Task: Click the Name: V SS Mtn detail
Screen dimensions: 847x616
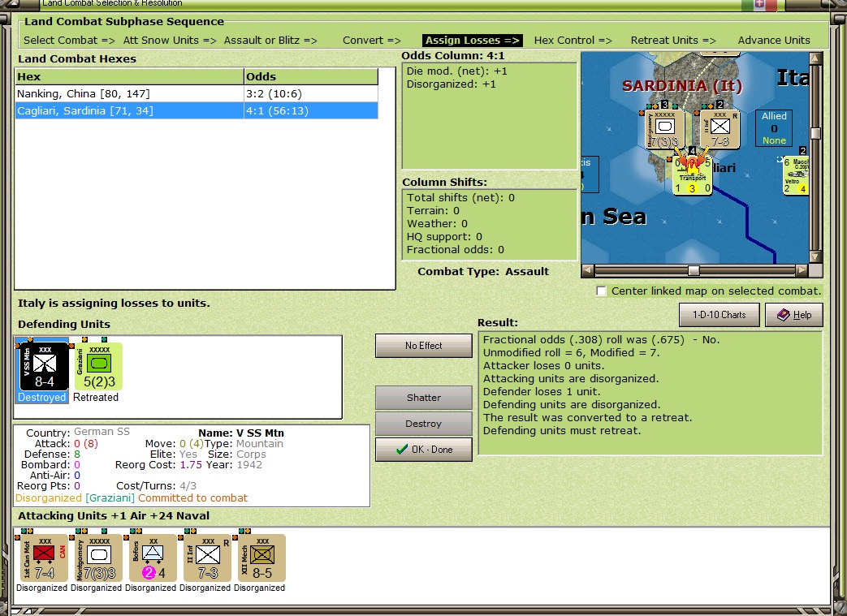Action: 241,433
